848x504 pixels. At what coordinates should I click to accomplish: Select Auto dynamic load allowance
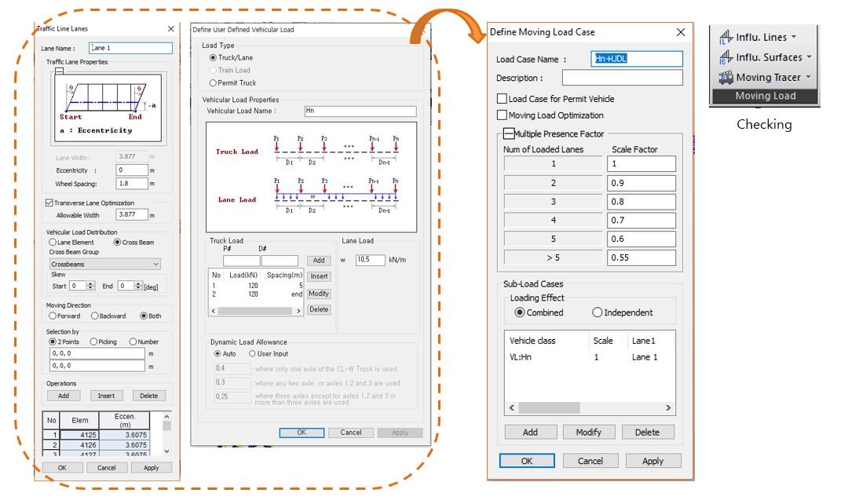(x=217, y=354)
